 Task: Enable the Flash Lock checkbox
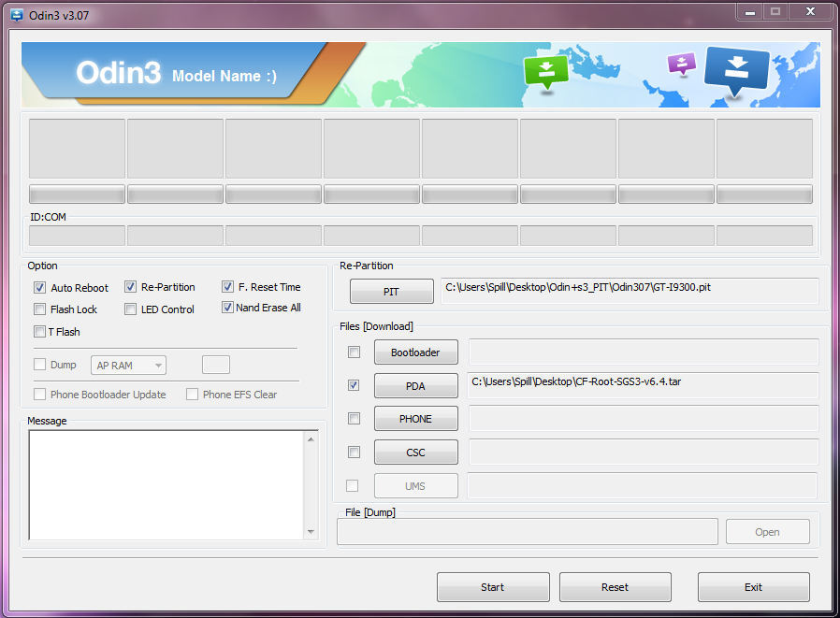point(39,309)
